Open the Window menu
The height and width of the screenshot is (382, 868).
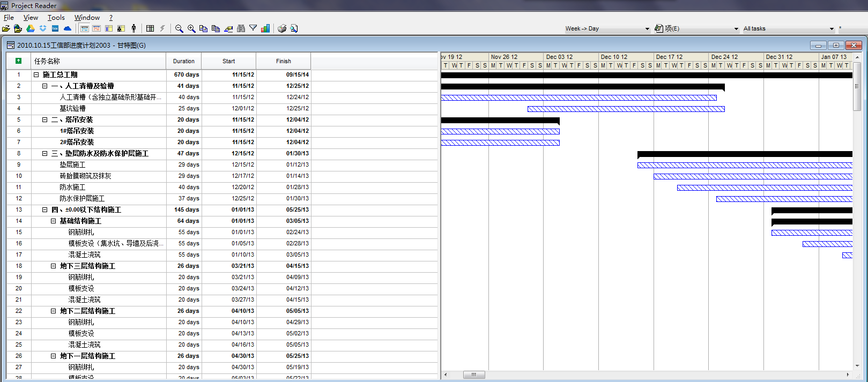point(87,18)
